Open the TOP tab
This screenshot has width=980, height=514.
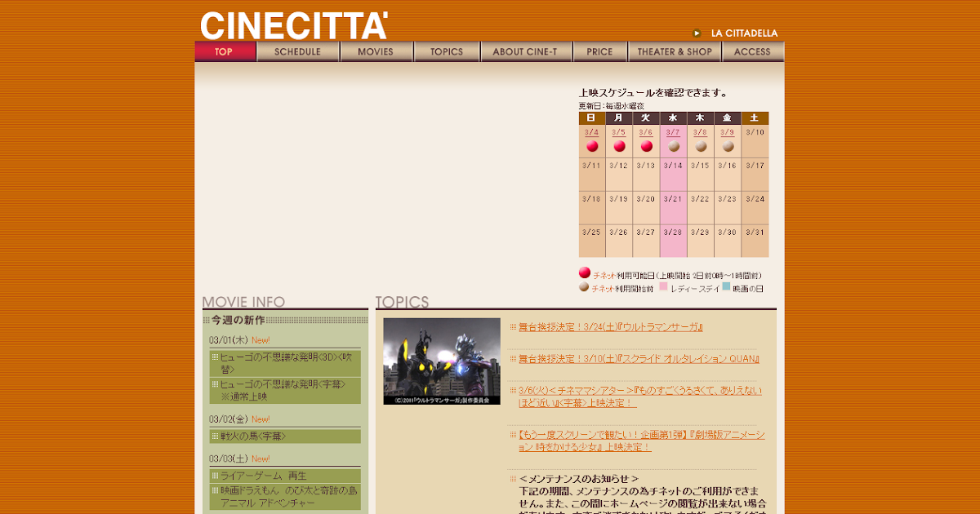coord(225,51)
